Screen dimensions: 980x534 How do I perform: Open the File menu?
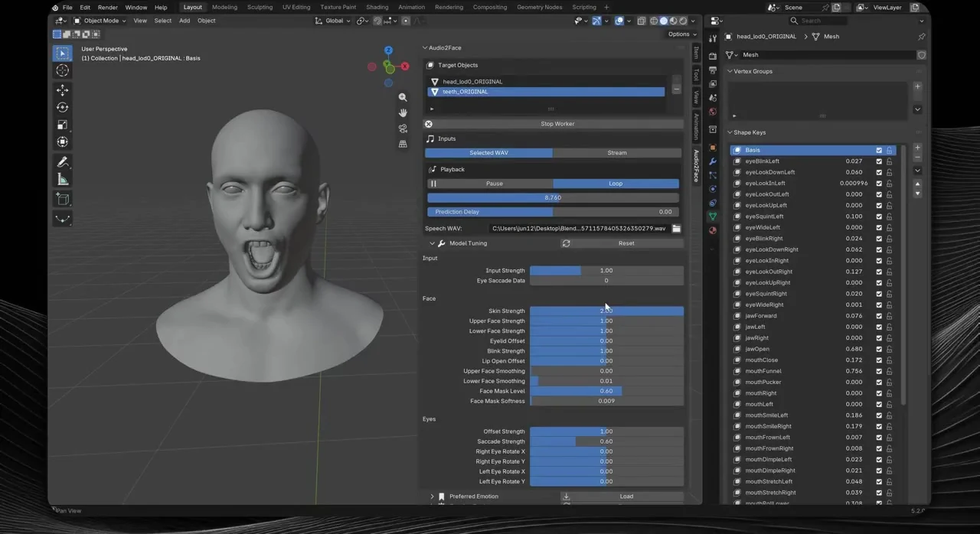tap(67, 8)
